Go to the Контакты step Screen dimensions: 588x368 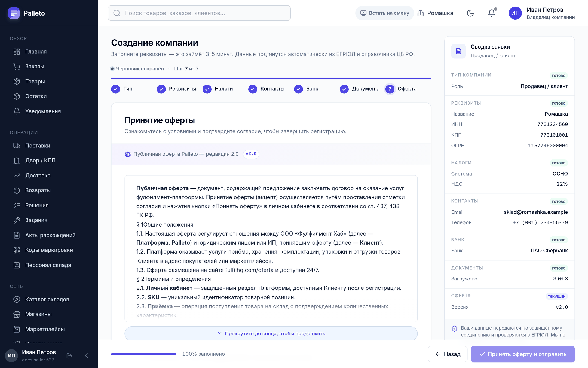[x=267, y=89]
